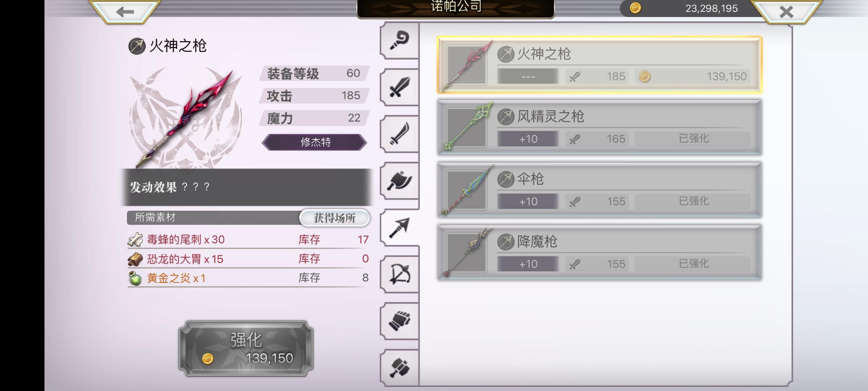Click the 毒蜂的尾刺 material row
Screen dimensions: 868x391
[x=248, y=239]
